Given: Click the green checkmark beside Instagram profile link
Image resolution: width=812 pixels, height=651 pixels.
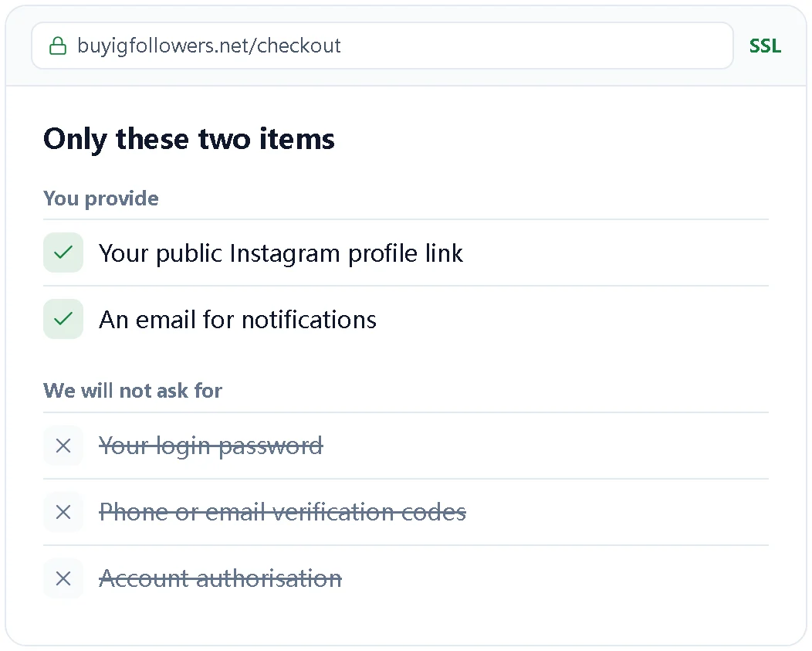Looking at the screenshot, I should point(63,253).
